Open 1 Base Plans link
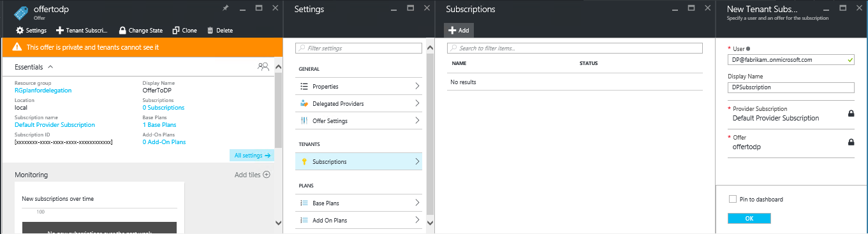The height and width of the screenshot is (234, 868). click(x=159, y=124)
